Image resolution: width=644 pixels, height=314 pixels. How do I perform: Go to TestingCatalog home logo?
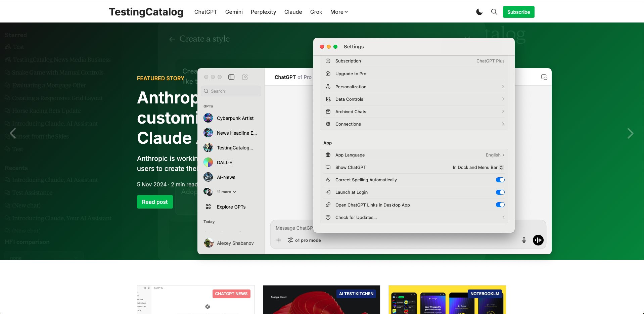click(146, 12)
